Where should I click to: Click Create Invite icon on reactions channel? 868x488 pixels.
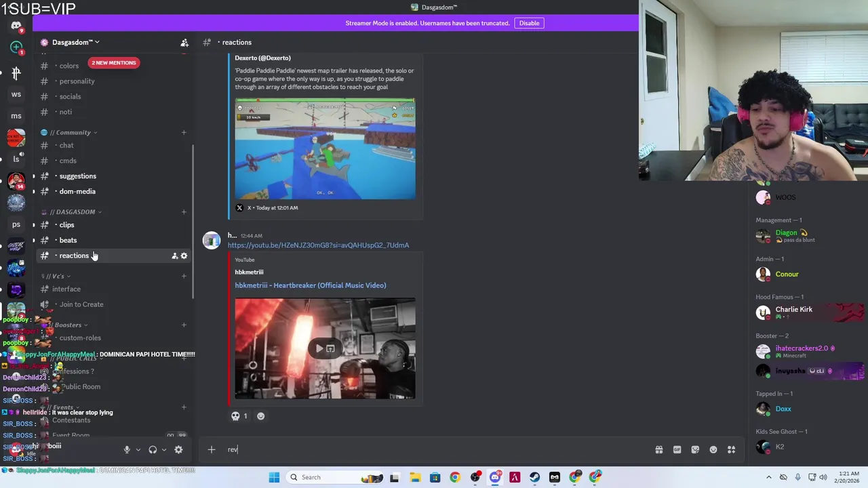click(x=174, y=256)
